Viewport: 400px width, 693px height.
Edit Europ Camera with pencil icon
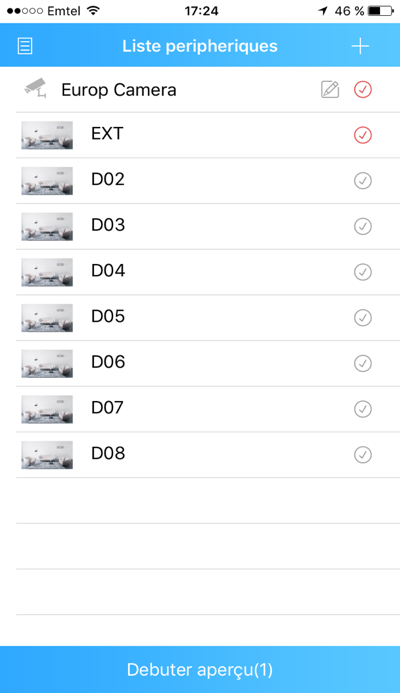point(330,90)
